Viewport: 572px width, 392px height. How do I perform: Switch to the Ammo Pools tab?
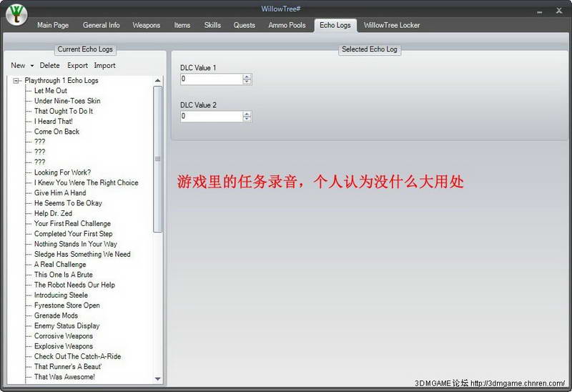[x=287, y=25]
